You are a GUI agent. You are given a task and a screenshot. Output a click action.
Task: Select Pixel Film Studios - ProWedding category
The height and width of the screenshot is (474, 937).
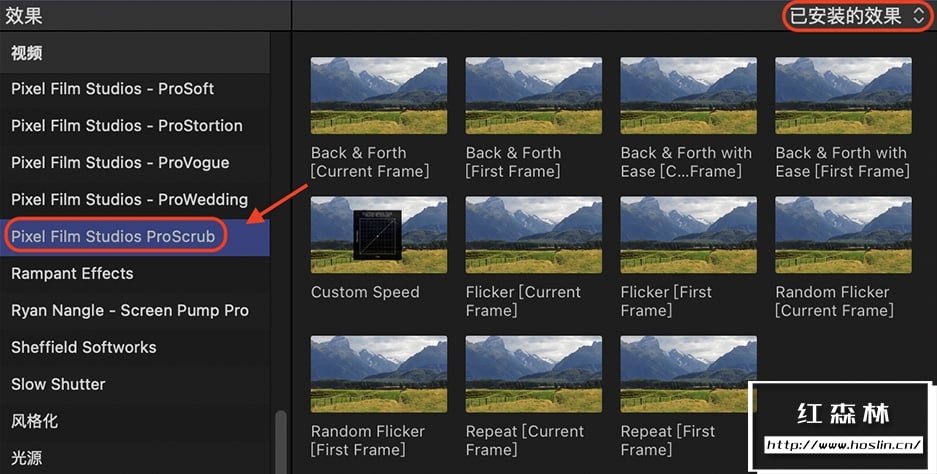tap(134, 200)
